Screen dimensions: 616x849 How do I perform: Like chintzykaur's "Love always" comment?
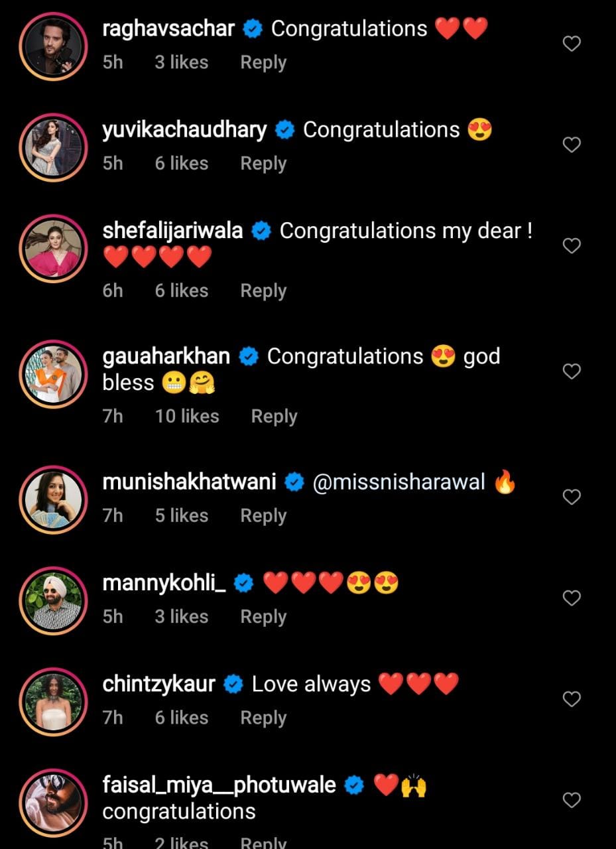(572, 699)
